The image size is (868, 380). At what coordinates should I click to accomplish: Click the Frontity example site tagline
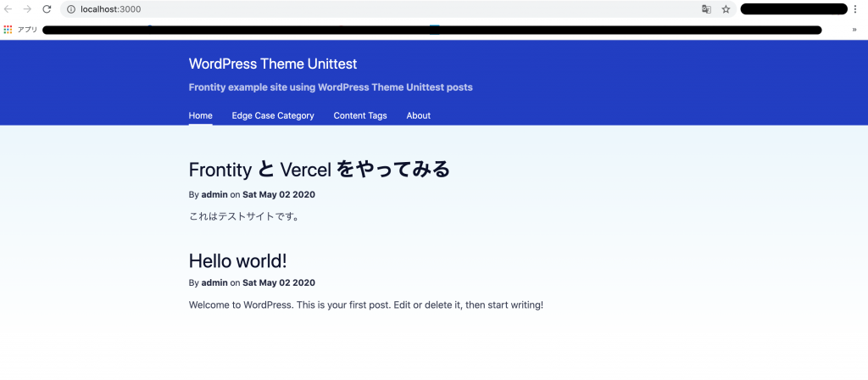pos(331,87)
